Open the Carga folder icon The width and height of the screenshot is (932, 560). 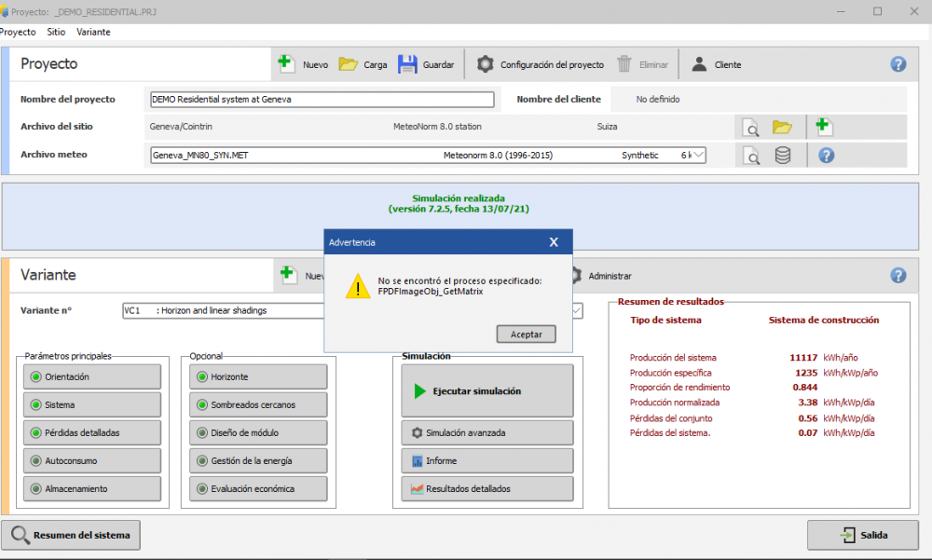pyautogui.click(x=348, y=64)
